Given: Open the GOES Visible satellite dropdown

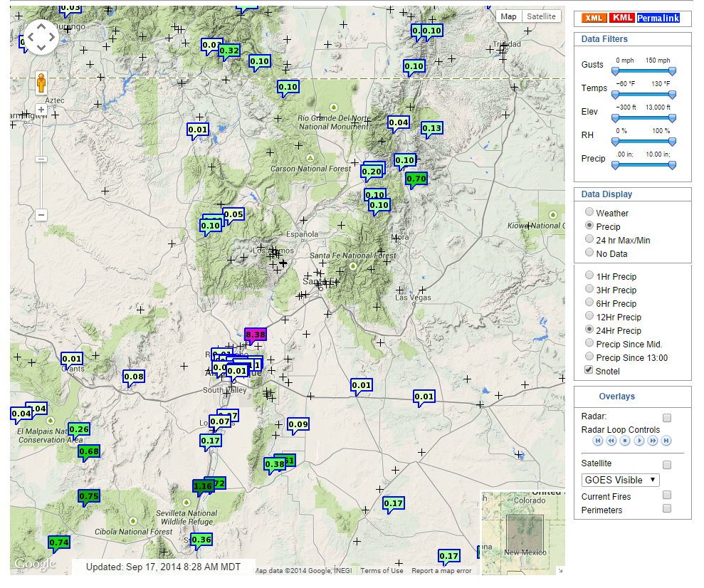Looking at the screenshot, I should click(619, 480).
